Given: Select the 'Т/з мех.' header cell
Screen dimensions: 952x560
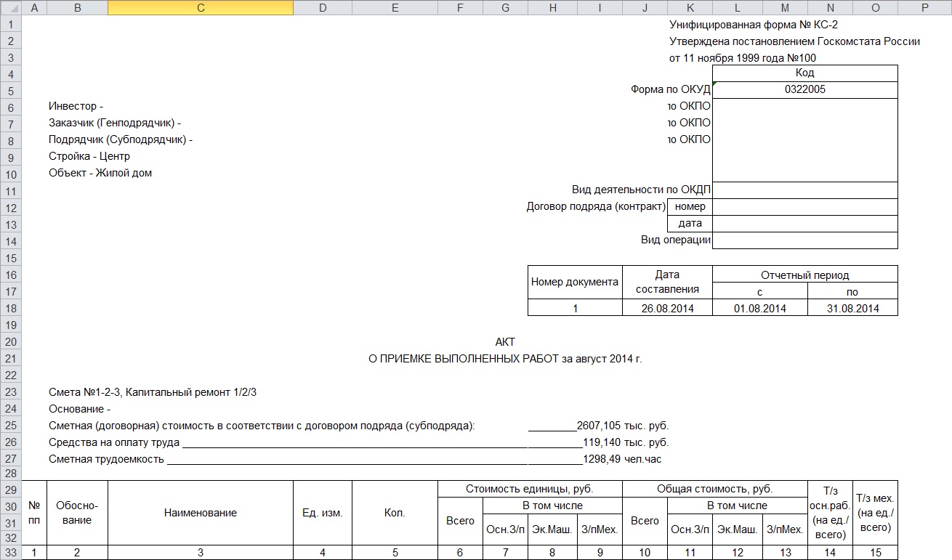Looking at the screenshot, I should coord(875,513).
